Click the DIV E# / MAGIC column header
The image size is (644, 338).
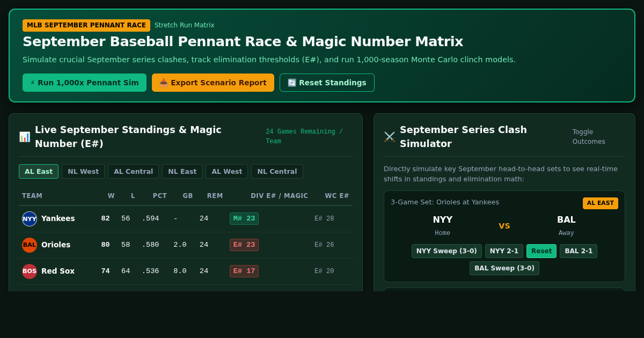280,196
